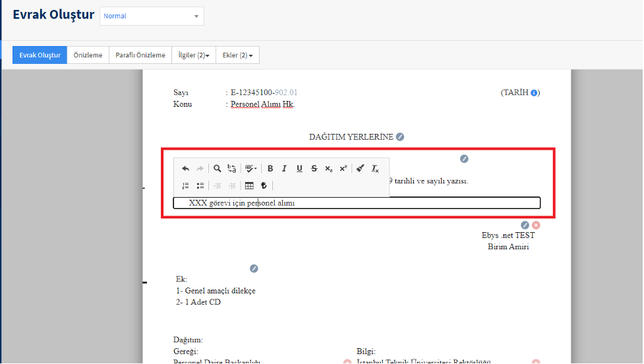Toggle underline formatting
This screenshot has width=644, height=364.
[299, 168]
